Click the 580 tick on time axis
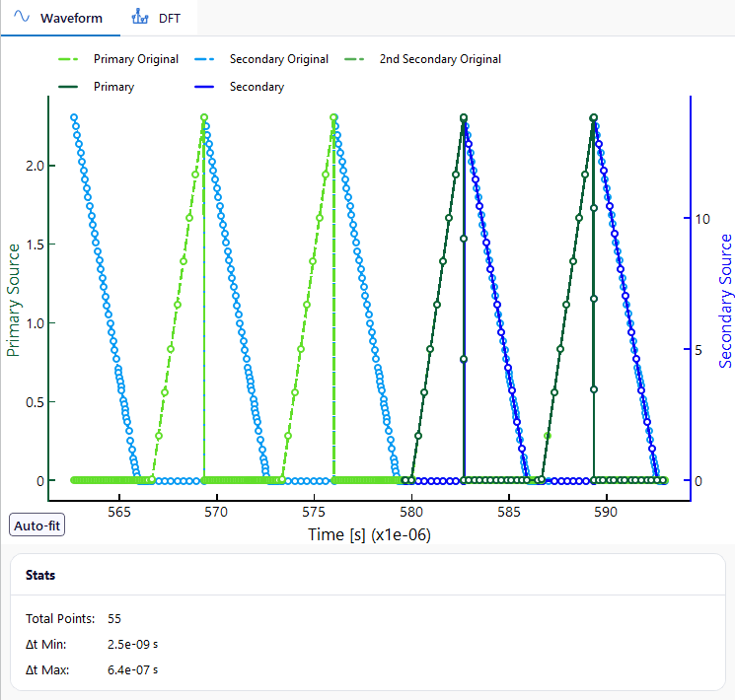Viewport: 735px width, 700px height. click(411, 512)
